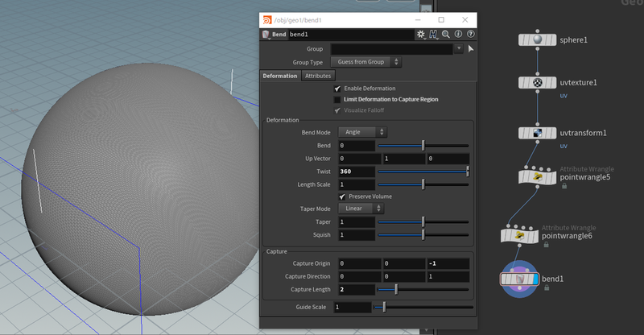Click the Bend operator type button
644x335 pixels.
click(x=274, y=35)
